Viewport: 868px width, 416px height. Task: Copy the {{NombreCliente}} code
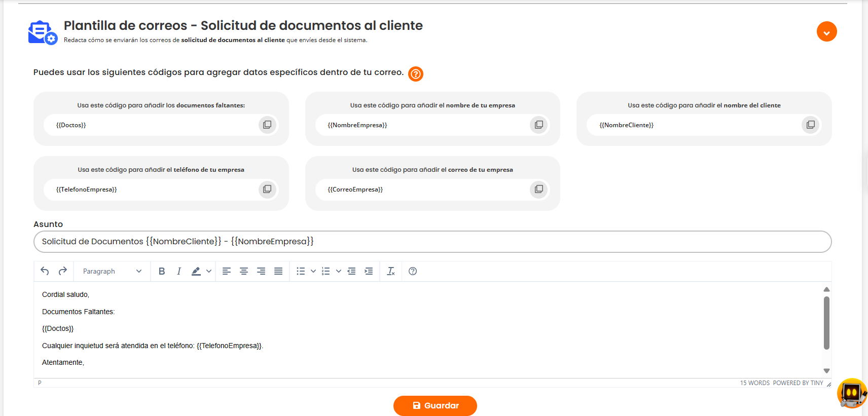pos(810,125)
